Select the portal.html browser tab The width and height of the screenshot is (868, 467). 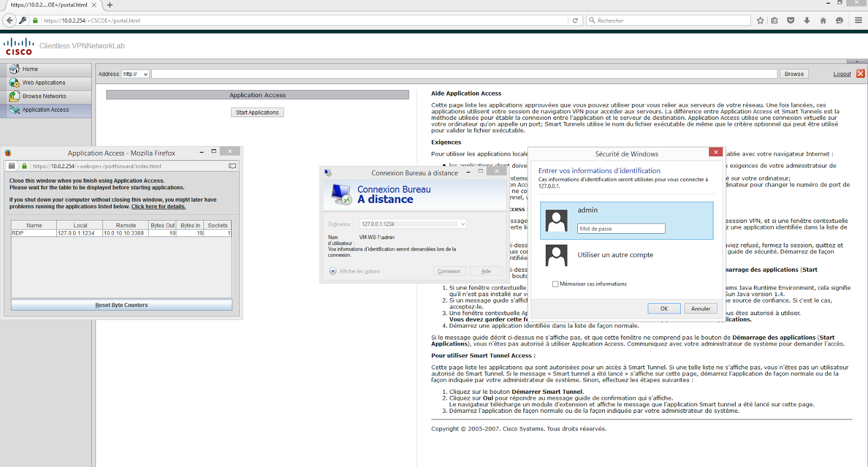[x=50, y=5]
